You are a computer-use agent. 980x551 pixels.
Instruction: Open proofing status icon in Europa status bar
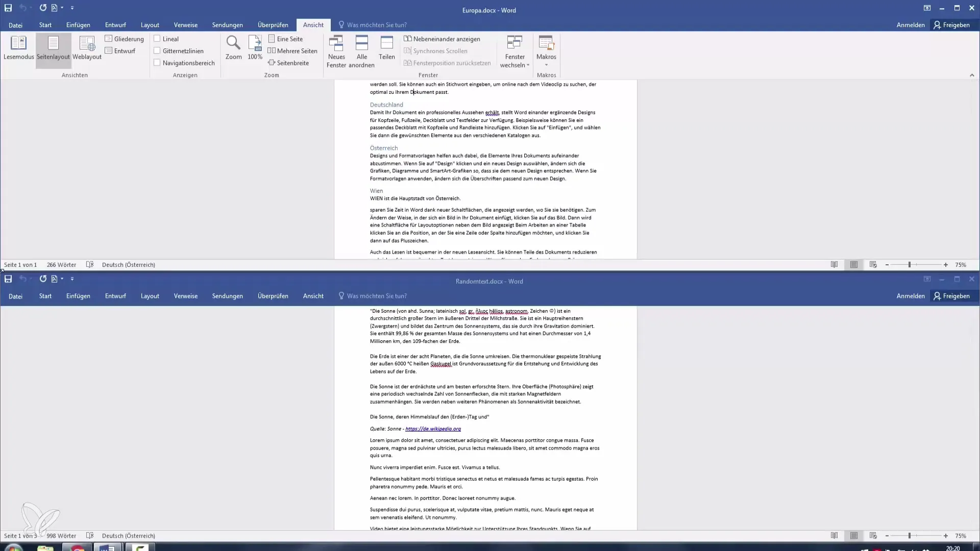[90, 265]
